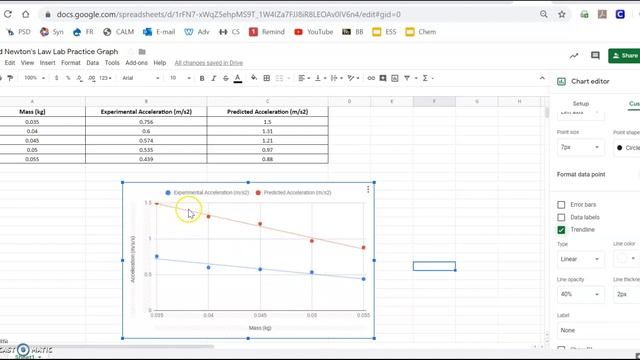Open the trendline Line color swatch

pyautogui.click(x=626, y=258)
